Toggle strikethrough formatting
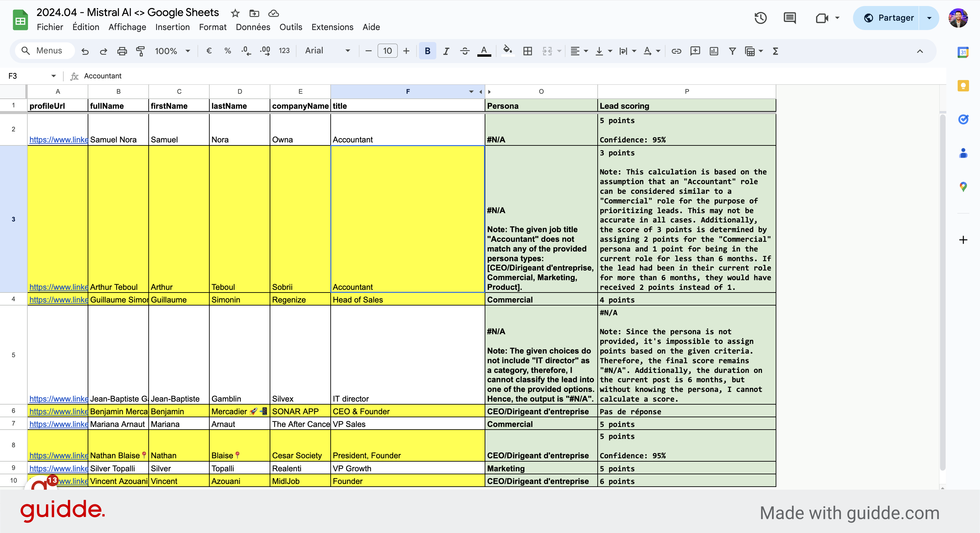980x533 pixels. pyautogui.click(x=465, y=51)
